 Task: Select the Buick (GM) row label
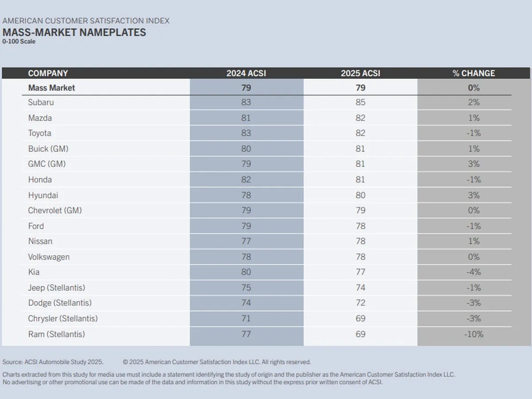click(48, 149)
